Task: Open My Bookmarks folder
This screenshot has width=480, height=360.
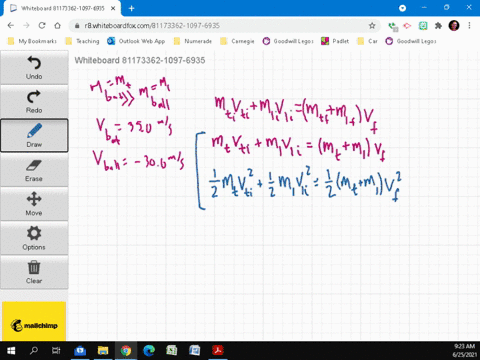Action: pos(32,41)
